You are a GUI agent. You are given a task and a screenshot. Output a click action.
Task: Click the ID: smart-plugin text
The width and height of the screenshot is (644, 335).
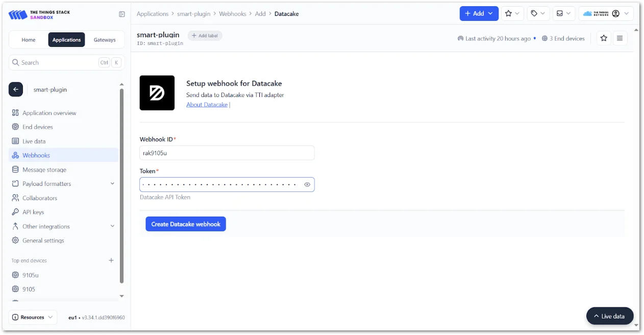pos(160,43)
